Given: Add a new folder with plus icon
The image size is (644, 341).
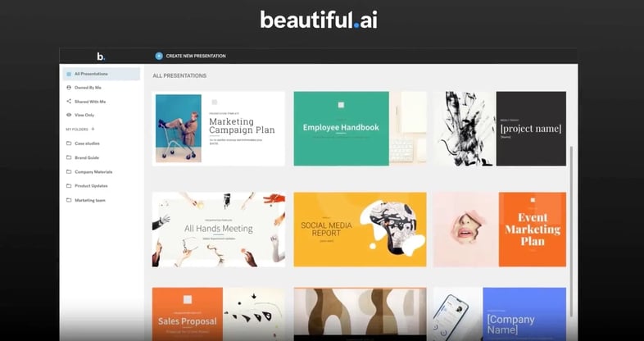Looking at the screenshot, I should (93, 129).
